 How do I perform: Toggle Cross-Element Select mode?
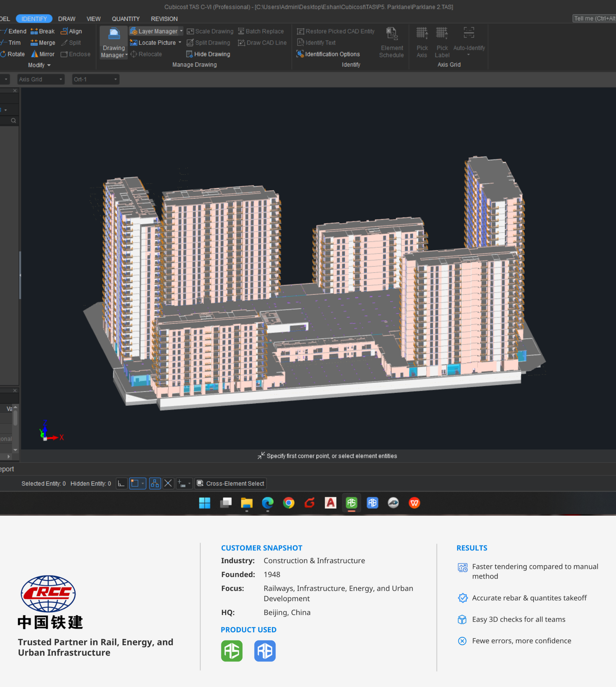230,483
